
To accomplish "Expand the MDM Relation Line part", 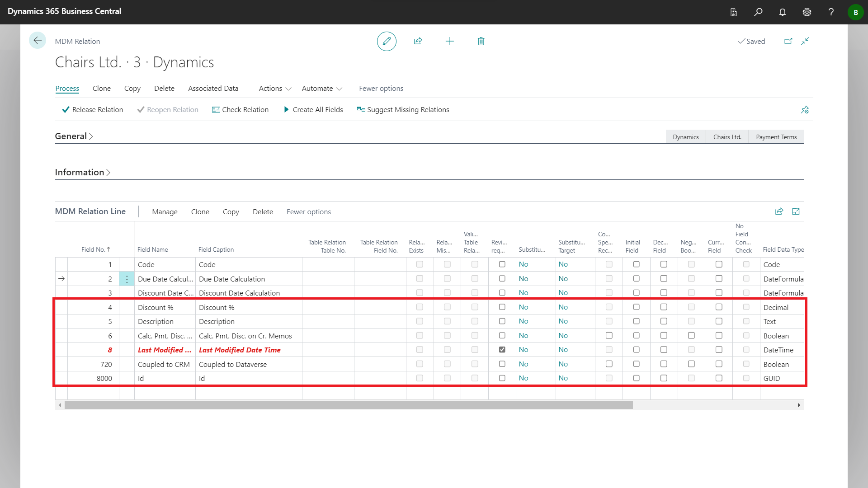I will (x=796, y=211).
